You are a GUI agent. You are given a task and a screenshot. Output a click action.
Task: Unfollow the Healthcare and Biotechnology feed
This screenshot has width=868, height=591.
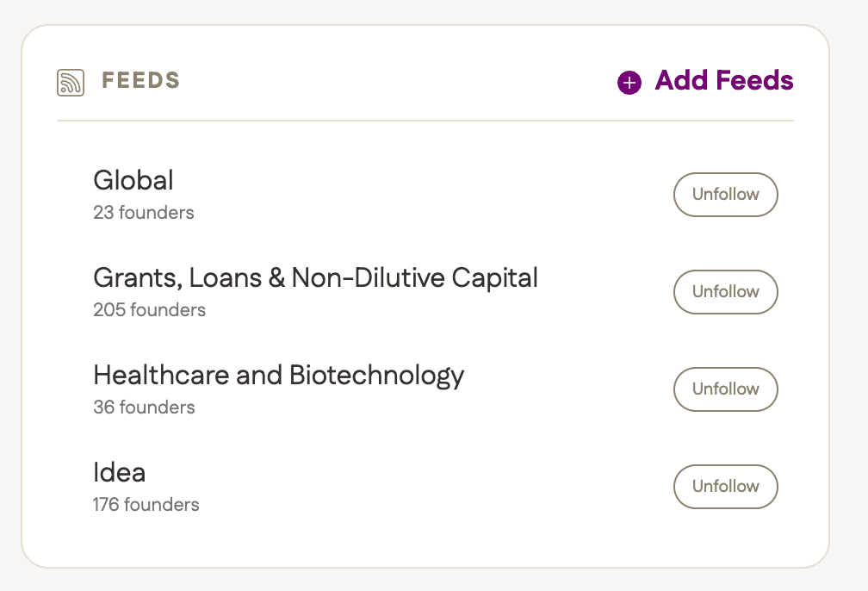tap(725, 389)
